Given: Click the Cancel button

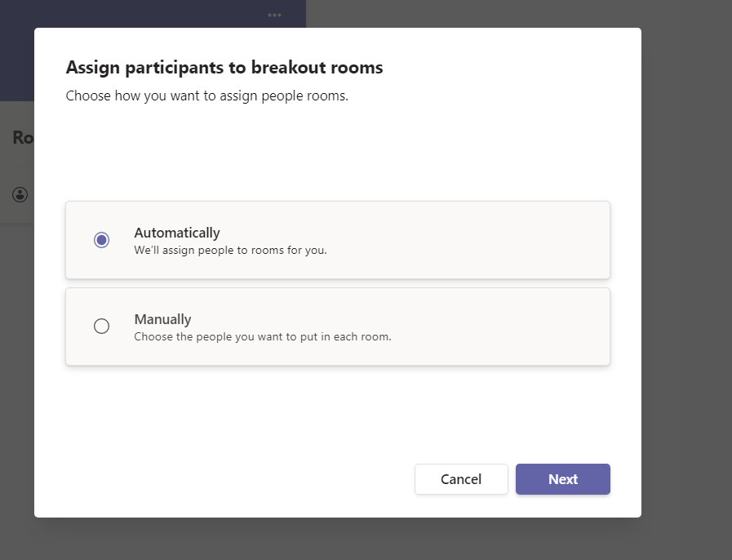Looking at the screenshot, I should click(461, 479).
